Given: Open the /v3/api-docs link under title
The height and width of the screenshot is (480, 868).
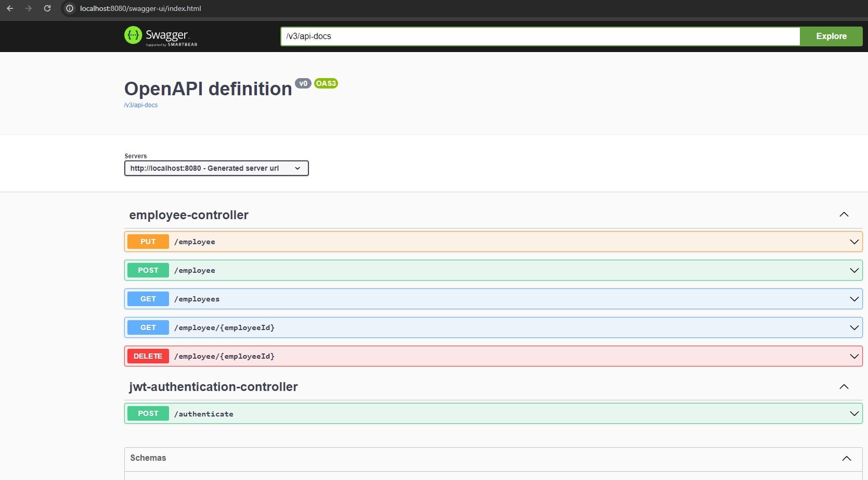Looking at the screenshot, I should tap(141, 105).
